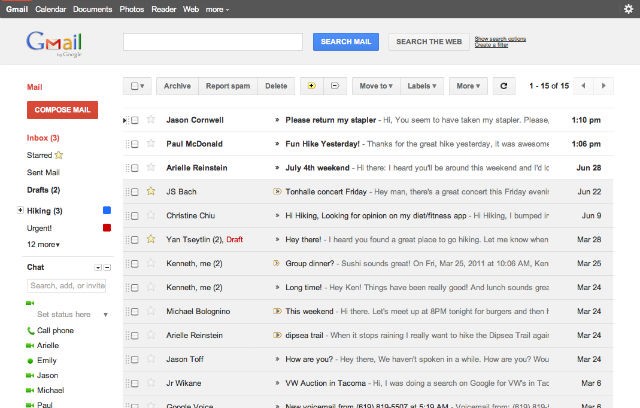Click Jason's video chat icon
The height and width of the screenshot is (408, 640).
tap(30, 375)
